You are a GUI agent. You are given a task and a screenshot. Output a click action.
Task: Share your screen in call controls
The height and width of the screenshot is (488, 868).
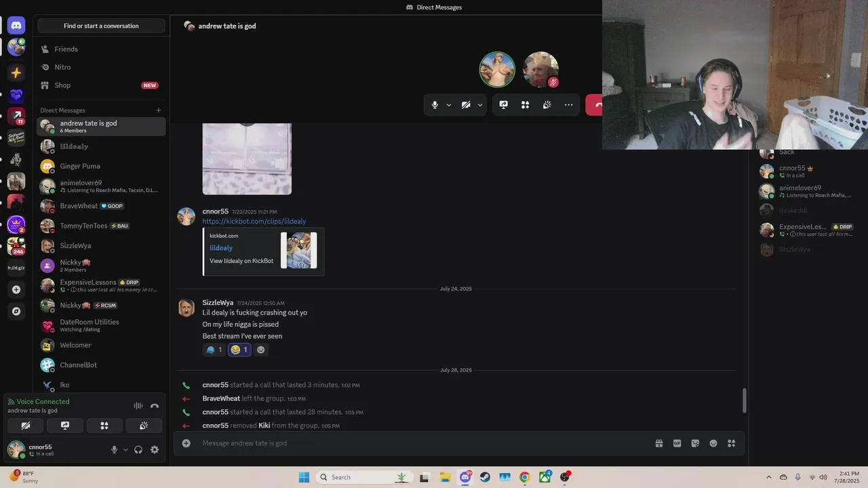coord(503,105)
